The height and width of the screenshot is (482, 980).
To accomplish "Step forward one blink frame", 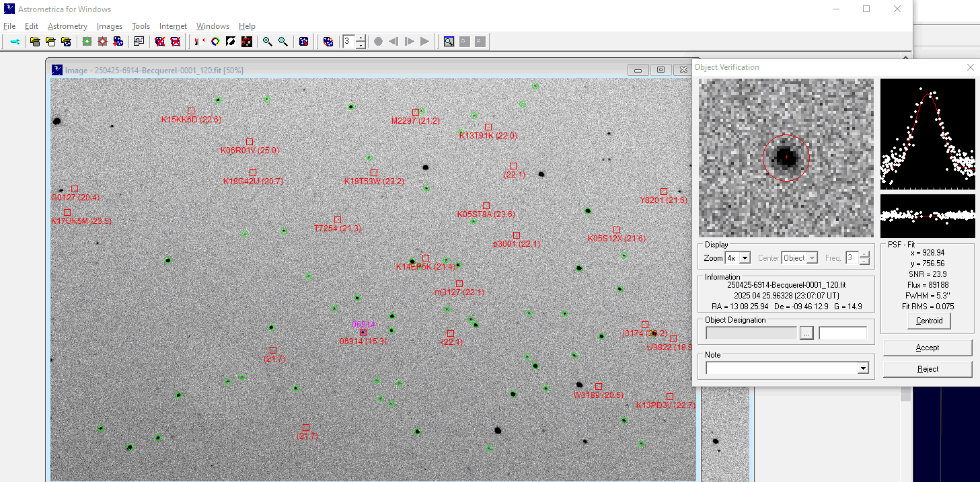I will pyautogui.click(x=409, y=42).
